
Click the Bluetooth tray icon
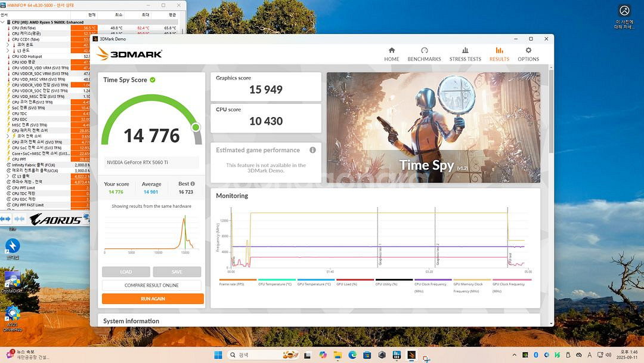click(536, 355)
